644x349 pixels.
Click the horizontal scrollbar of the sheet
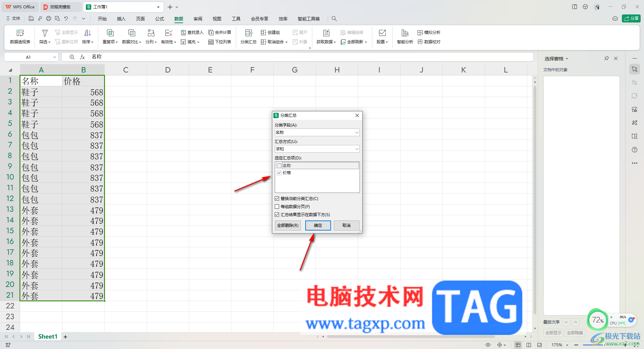point(411,337)
